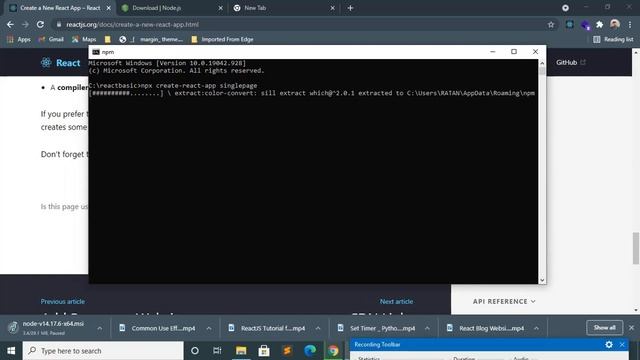
Task: Open the Chrome profile avatar
Action: [615, 24]
